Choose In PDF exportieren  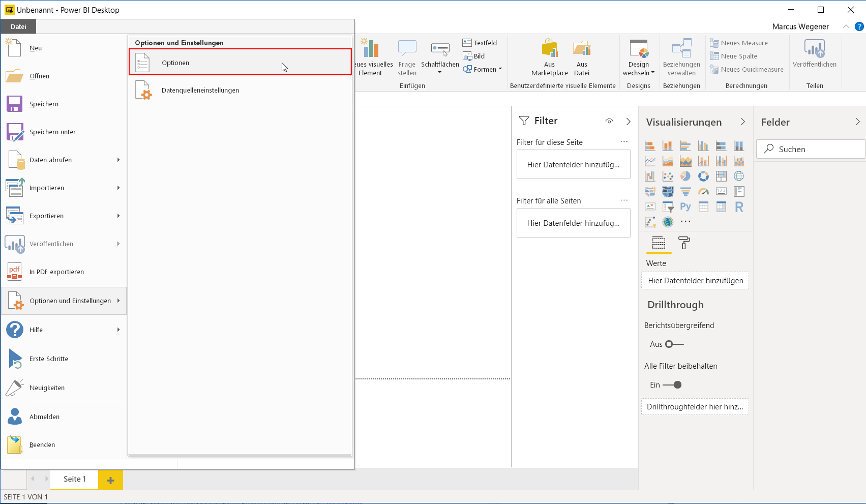pyautogui.click(x=64, y=272)
